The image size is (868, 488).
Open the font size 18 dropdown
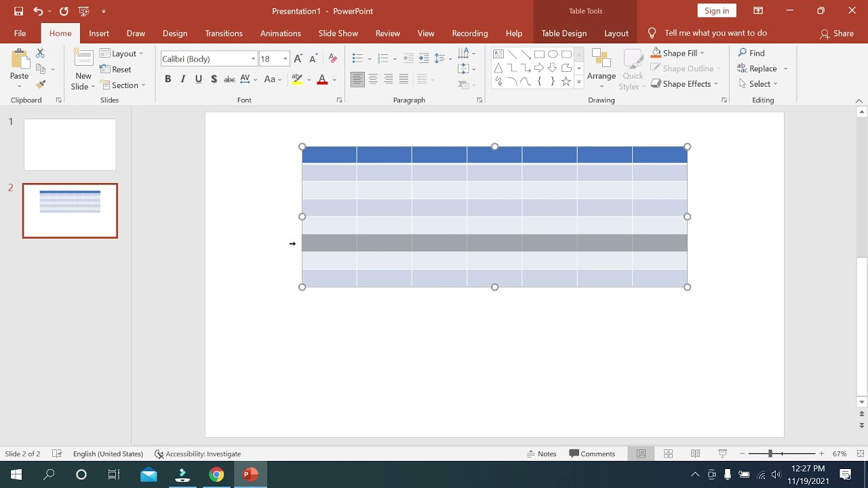click(285, 59)
